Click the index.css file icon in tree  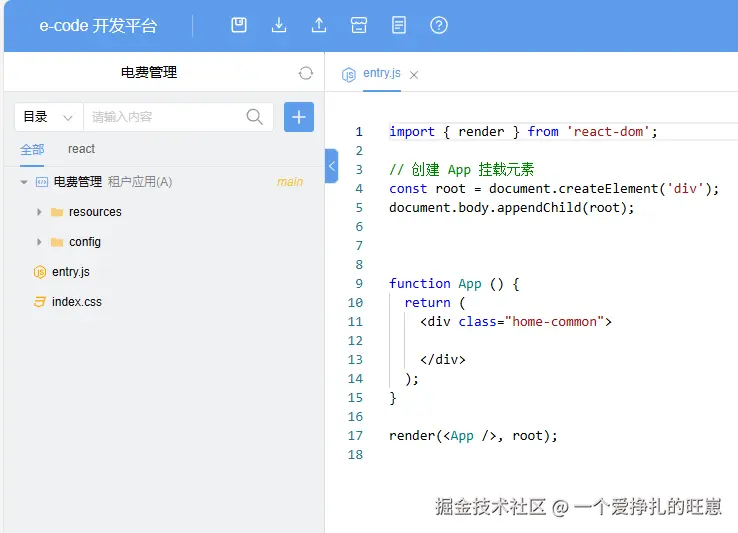(40, 302)
